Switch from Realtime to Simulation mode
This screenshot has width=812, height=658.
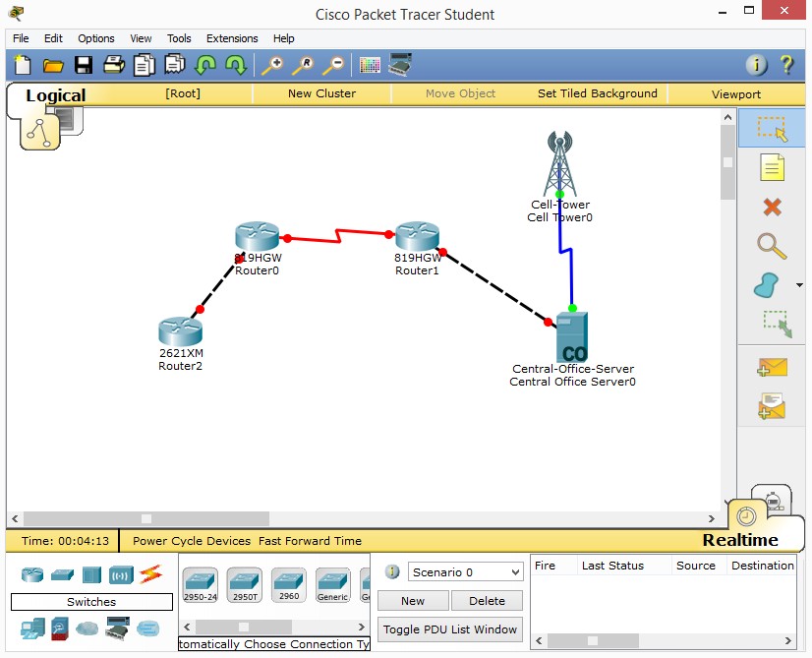click(773, 502)
